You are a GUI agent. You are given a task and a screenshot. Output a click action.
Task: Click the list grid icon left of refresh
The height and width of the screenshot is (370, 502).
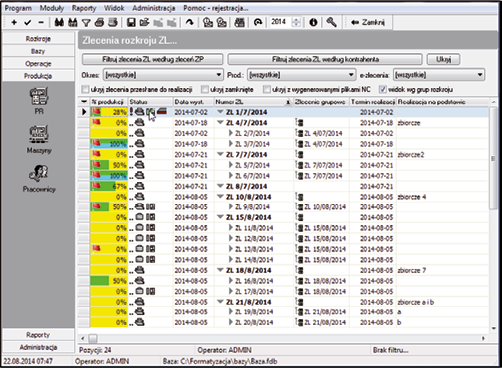coord(239,22)
